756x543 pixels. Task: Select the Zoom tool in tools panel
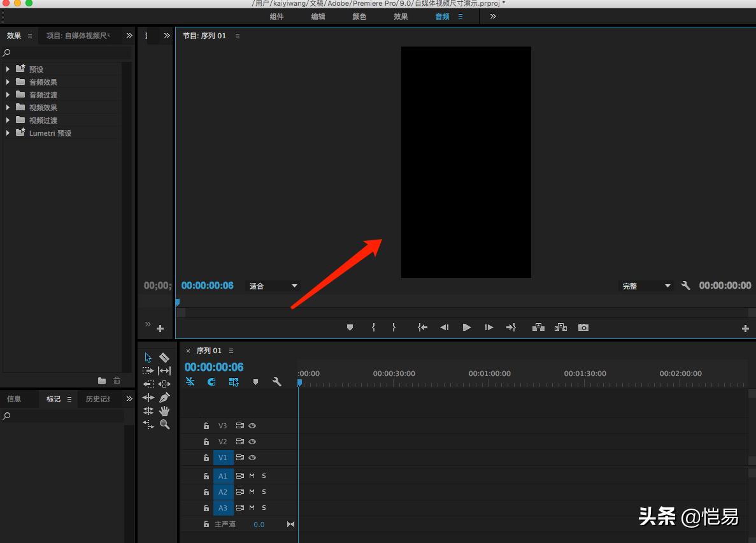[x=164, y=424]
